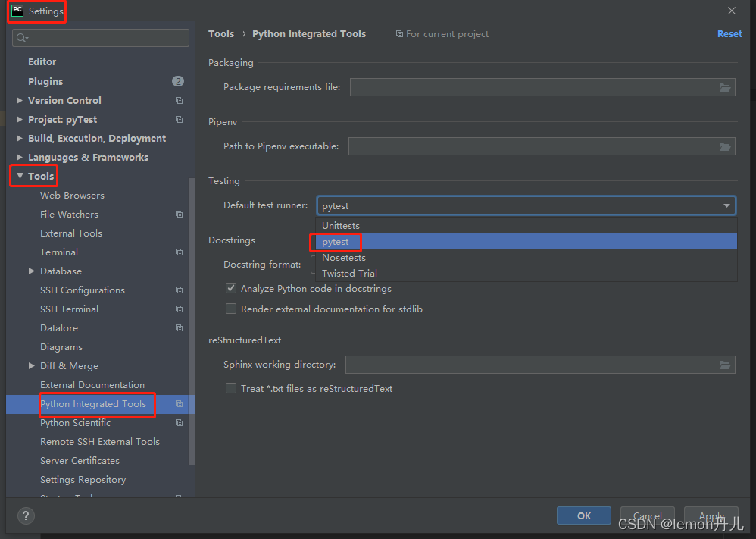Select Server Certificates settings page

(x=80, y=461)
